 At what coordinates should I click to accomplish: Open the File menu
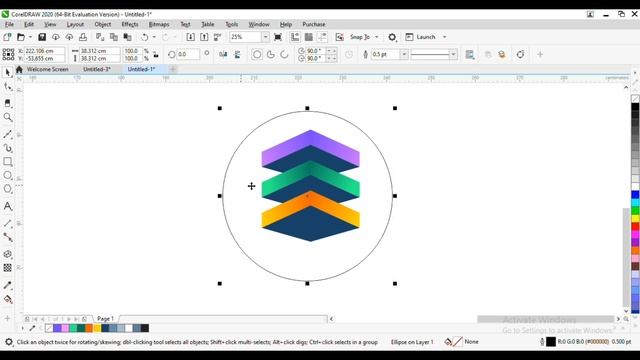coord(9,24)
